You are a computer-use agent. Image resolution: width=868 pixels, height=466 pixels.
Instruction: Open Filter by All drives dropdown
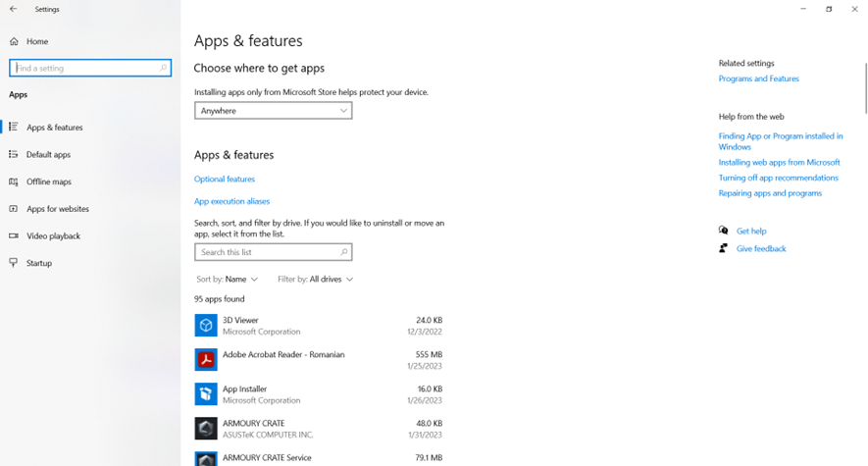point(315,280)
